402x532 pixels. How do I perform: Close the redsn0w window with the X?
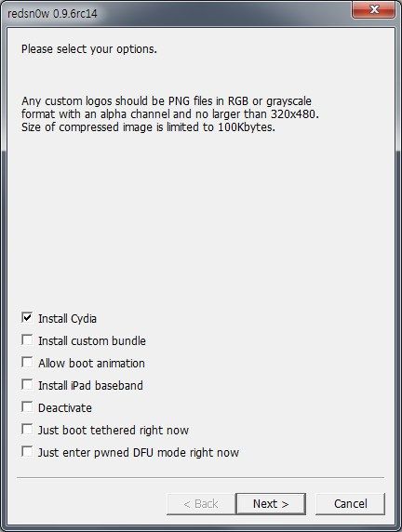373,9
